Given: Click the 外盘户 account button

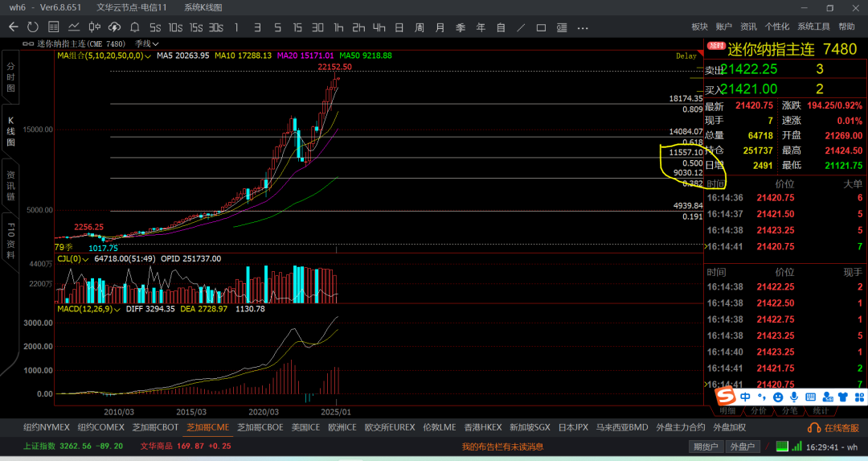Looking at the screenshot, I should tap(743, 447).
